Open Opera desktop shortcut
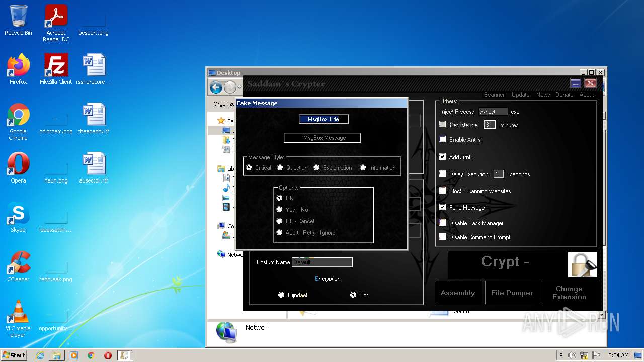The width and height of the screenshot is (644, 362). (x=18, y=168)
